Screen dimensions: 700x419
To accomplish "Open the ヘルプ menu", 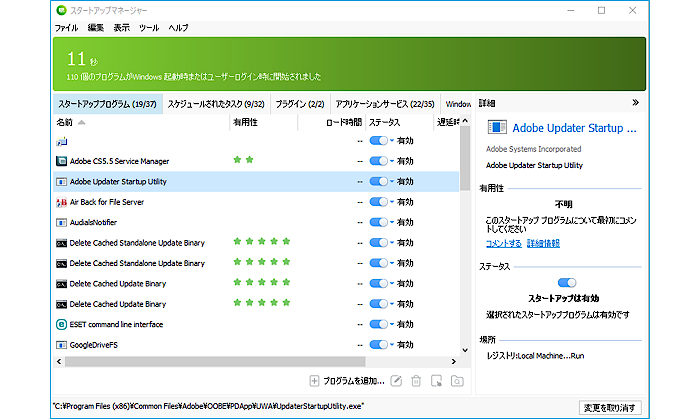I will (179, 28).
